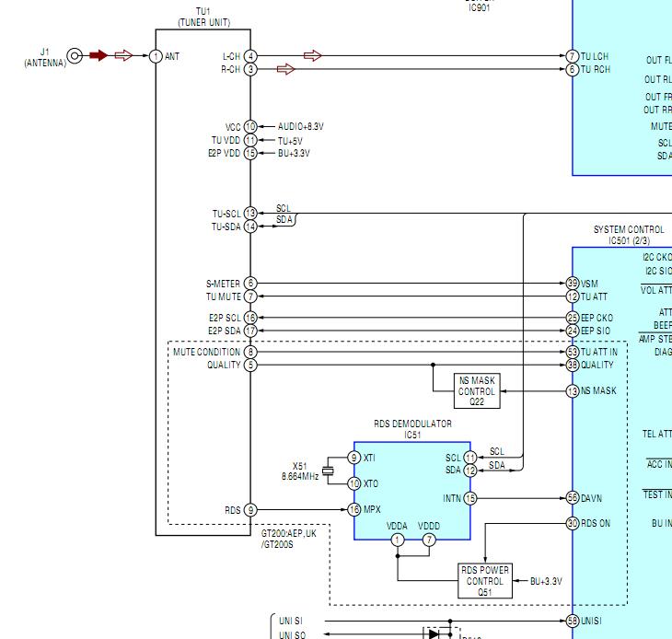Select the RDS POWER CONTROL Q51 block

pos(484,581)
